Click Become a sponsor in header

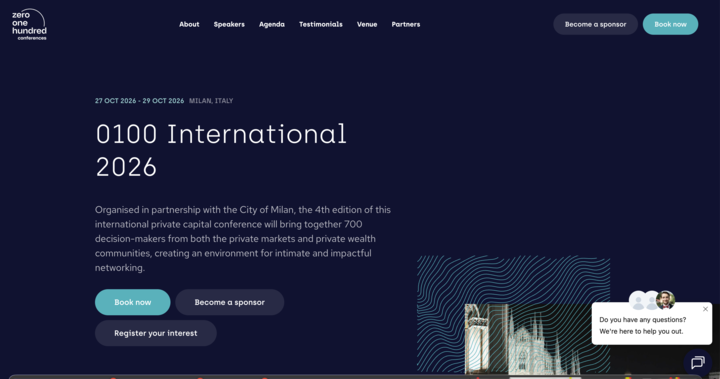595,24
